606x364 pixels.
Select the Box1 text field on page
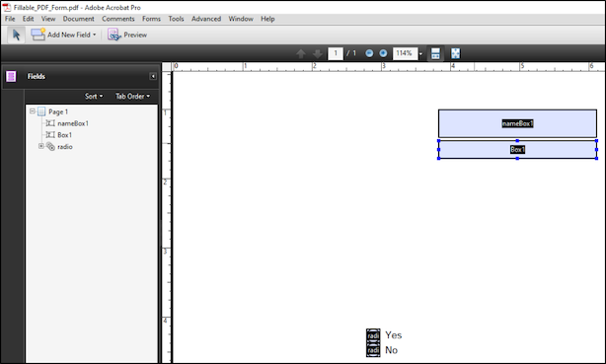click(517, 150)
